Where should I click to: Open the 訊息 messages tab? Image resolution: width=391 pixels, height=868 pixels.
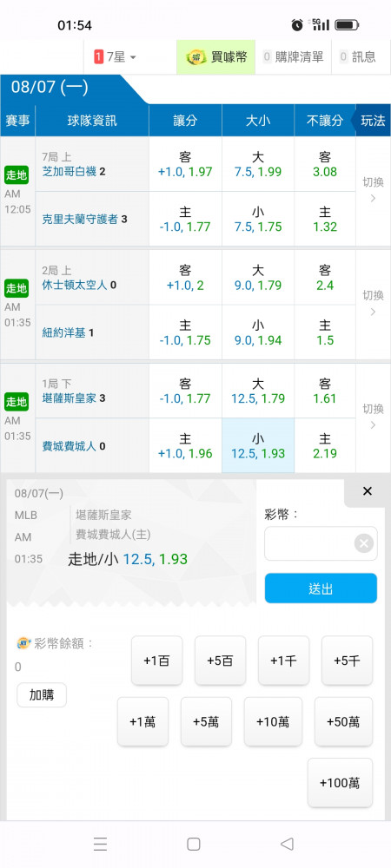pos(358,56)
